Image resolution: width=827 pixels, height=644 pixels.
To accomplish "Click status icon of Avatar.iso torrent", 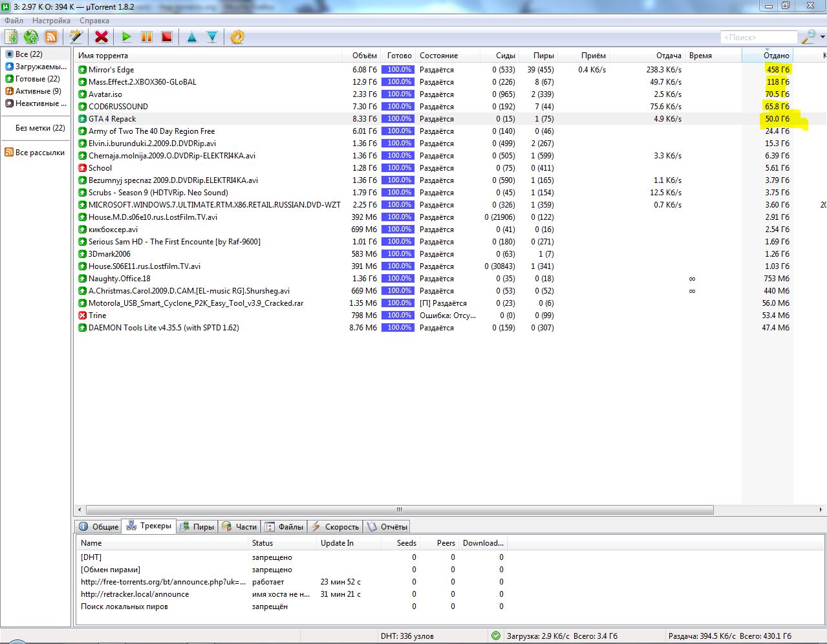I will [82, 94].
